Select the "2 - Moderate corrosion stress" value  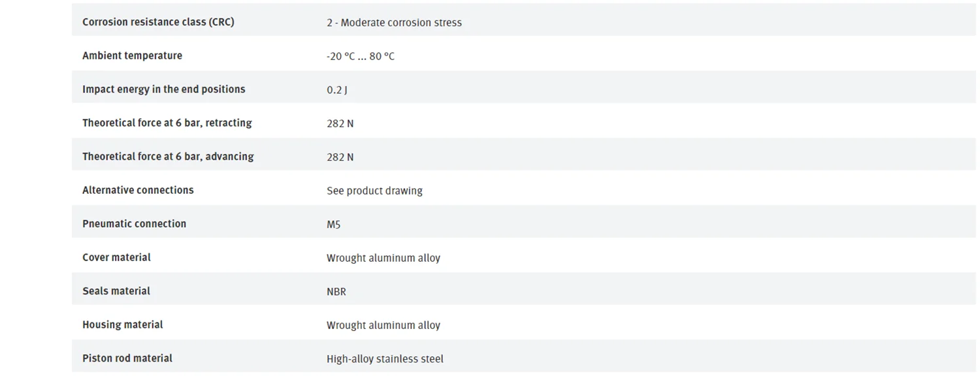pyautogui.click(x=394, y=23)
